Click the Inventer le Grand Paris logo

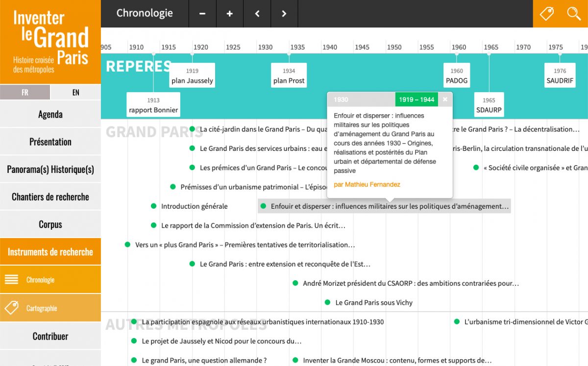(50, 42)
